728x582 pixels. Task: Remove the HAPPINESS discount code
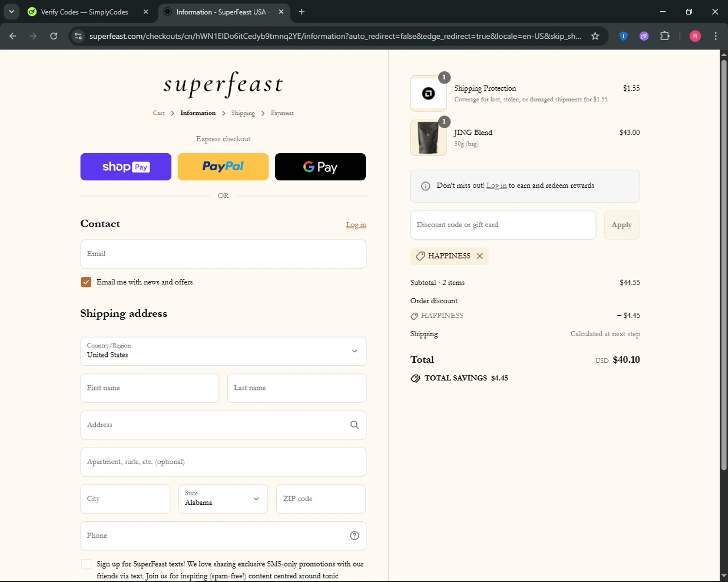(480, 256)
